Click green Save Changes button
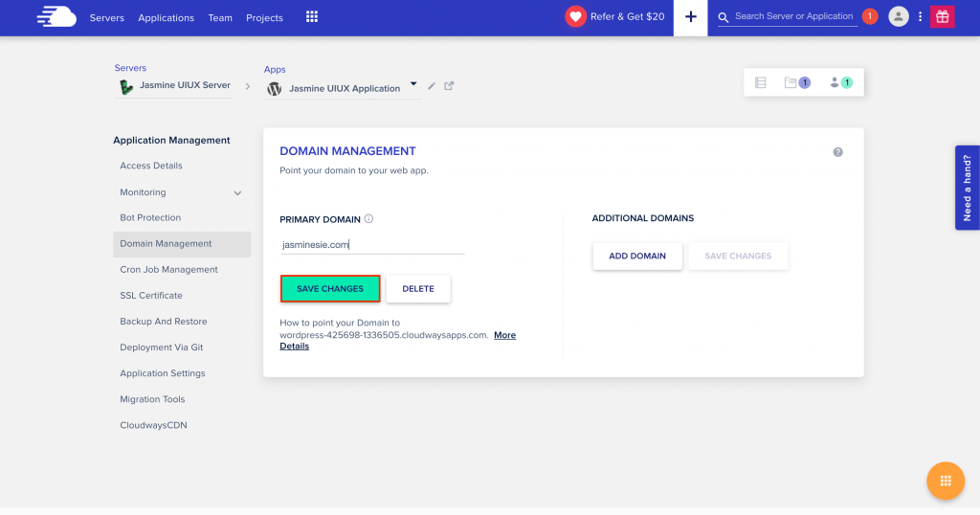The image size is (980, 515). click(x=330, y=289)
